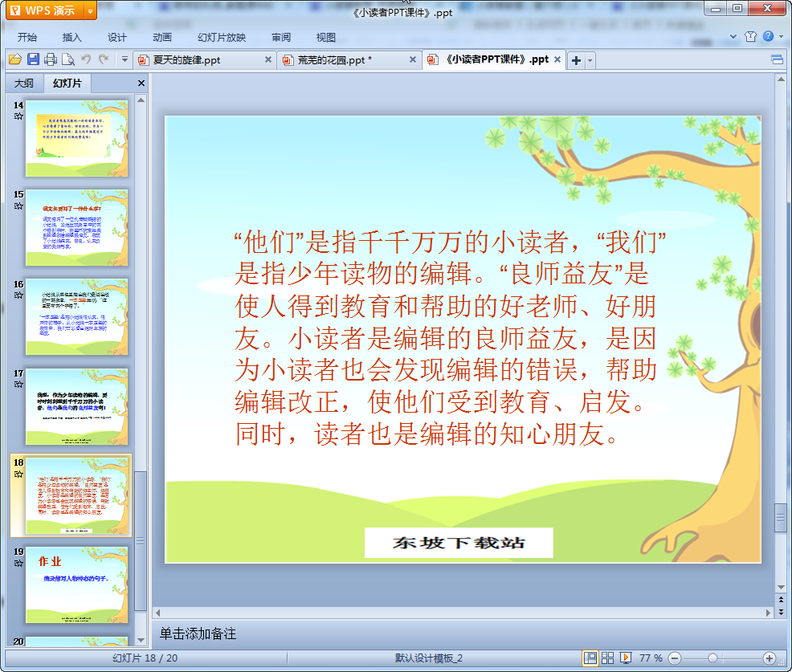Viewport: 792px width, 672px height.
Task: Switch to the 幻灯片 panel tab
Action: [67, 83]
